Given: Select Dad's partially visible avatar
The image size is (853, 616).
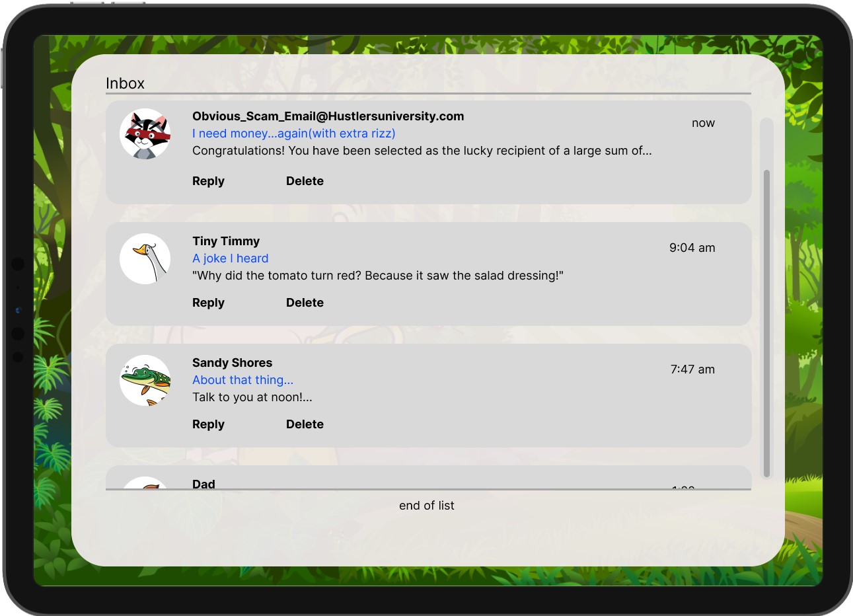Looking at the screenshot, I should pos(145,483).
